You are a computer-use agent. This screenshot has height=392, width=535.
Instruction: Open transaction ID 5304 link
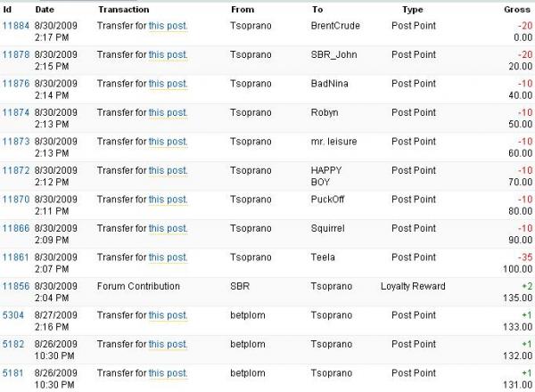pyautogui.click(x=12, y=315)
